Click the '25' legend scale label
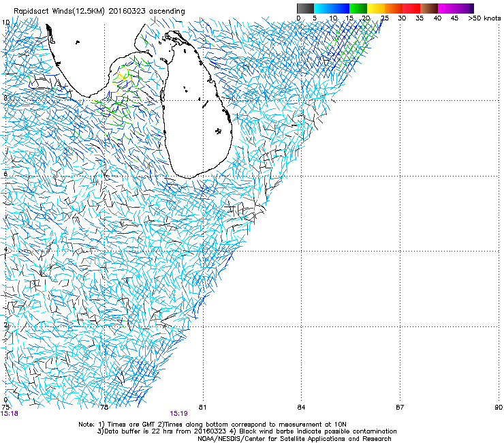Image resolution: width=504 pixels, height=443 pixels. tap(385, 18)
